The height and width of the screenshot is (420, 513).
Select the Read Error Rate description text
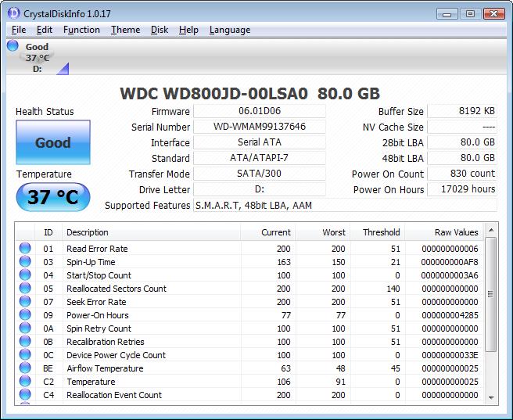(97, 249)
